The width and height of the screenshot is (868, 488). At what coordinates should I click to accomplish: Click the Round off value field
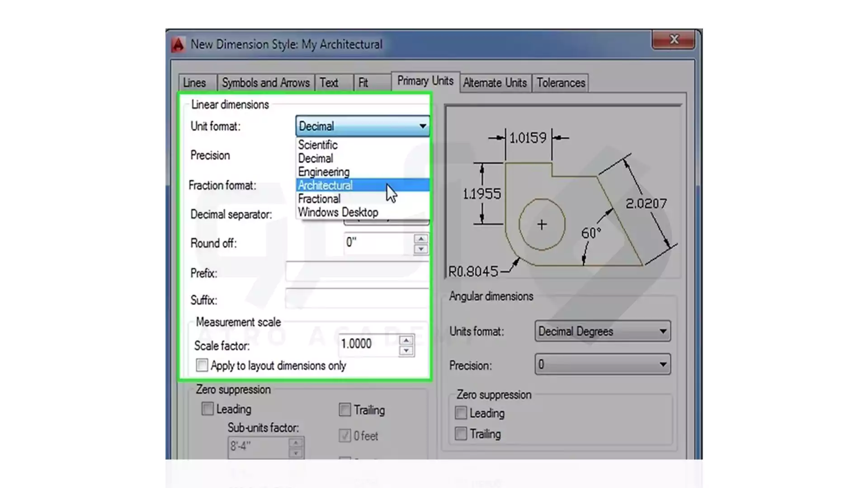pos(379,243)
